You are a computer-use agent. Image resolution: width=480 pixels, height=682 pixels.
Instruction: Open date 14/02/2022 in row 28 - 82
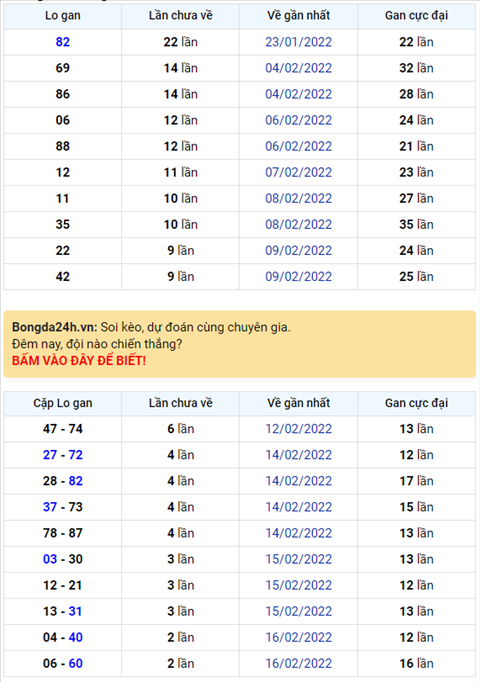(x=299, y=481)
